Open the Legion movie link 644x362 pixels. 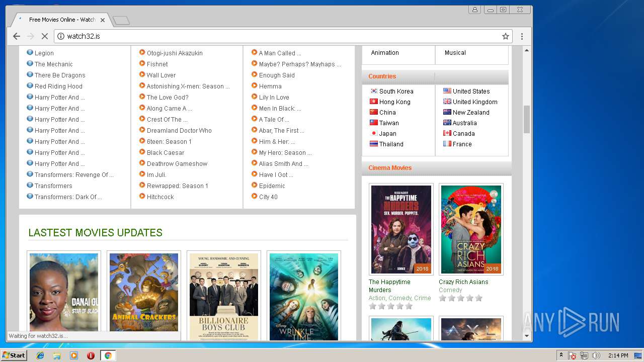point(44,53)
